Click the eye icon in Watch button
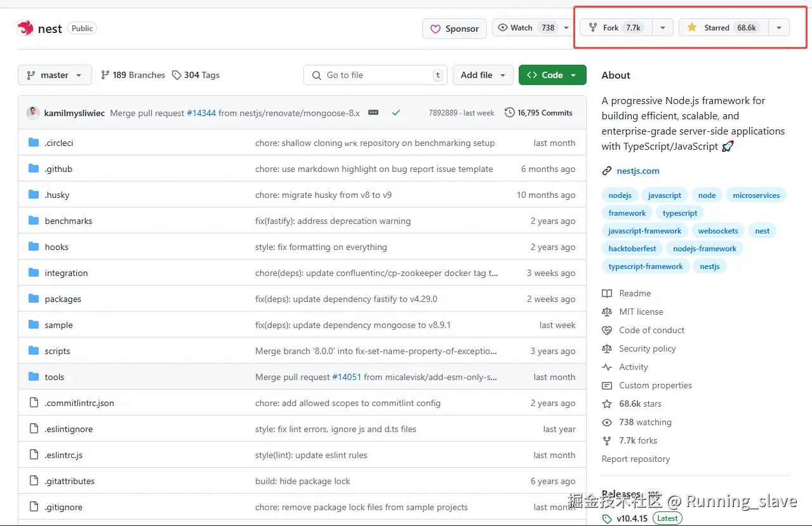The image size is (812, 526). click(x=503, y=27)
